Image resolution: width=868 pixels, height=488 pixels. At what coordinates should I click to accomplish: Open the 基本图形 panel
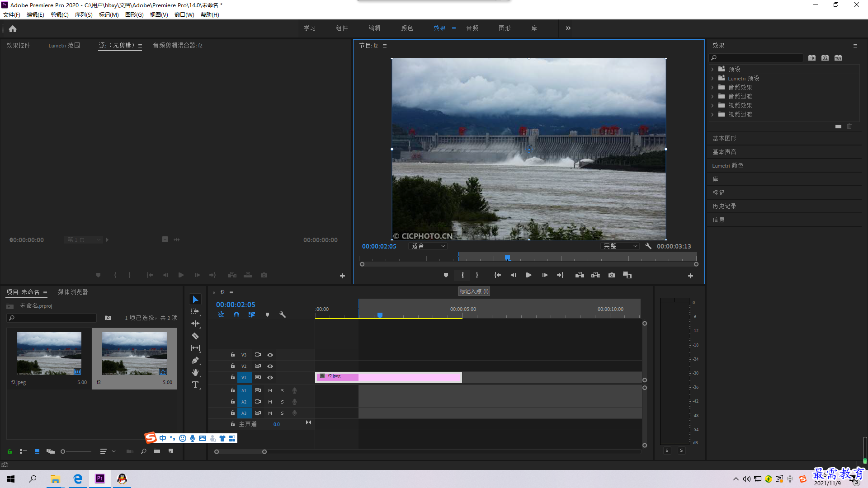pos(724,138)
